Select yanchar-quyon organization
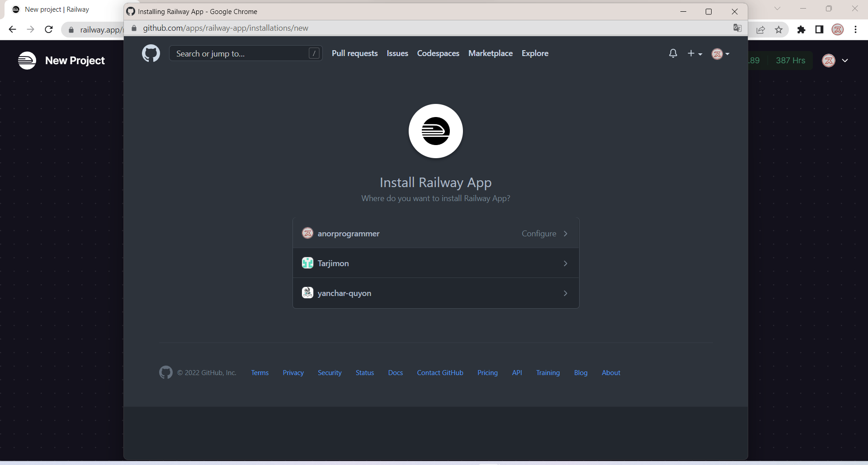868x465 pixels. tap(436, 293)
